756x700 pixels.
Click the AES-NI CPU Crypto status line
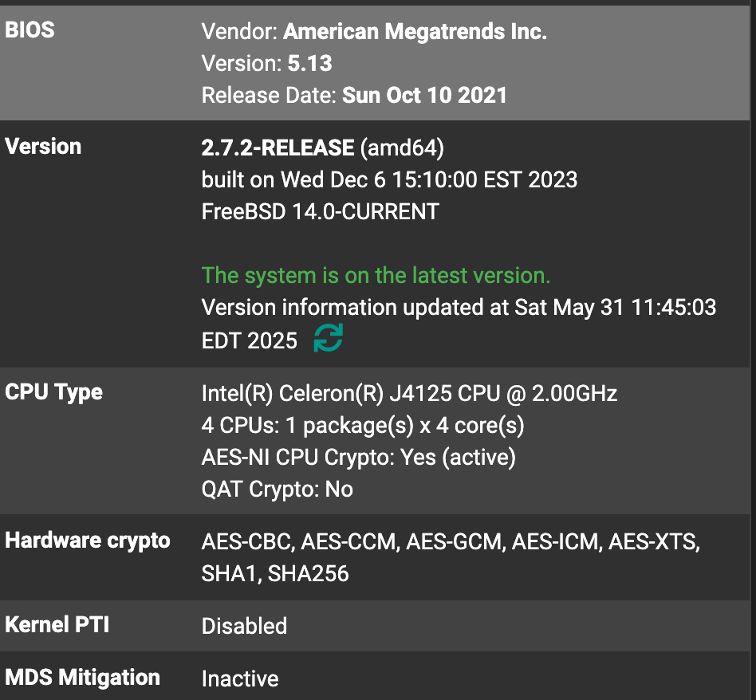point(359,457)
